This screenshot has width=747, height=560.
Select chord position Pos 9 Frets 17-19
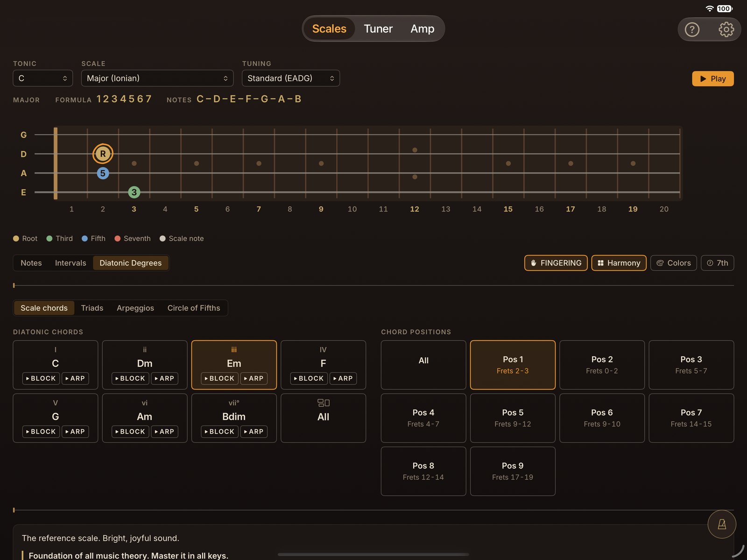(x=513, y=471)
